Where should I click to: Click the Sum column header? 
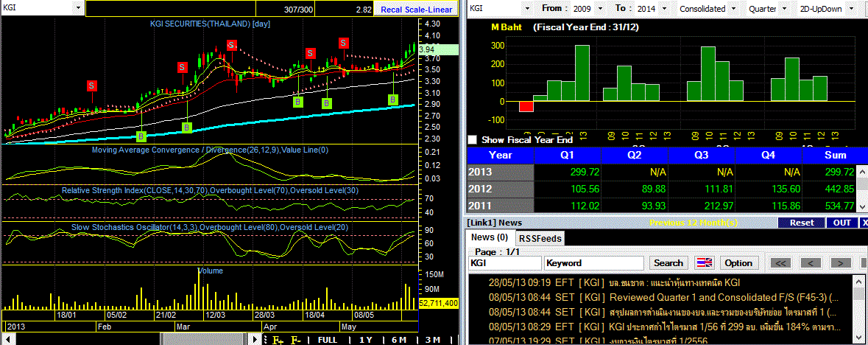click(x=835, y=156)
